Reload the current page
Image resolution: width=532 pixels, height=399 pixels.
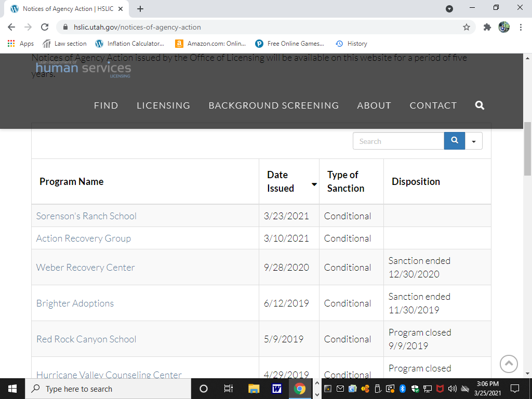pyautogui.click(x=45, y=27)
